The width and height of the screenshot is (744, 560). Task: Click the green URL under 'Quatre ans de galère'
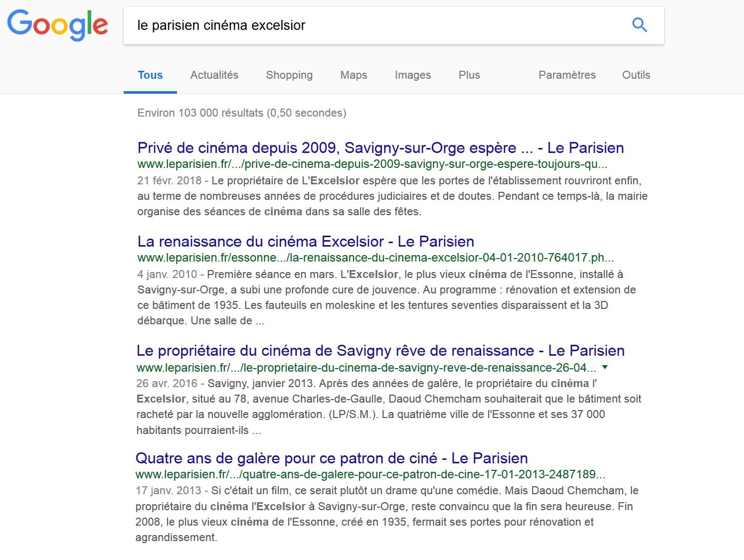370,474
